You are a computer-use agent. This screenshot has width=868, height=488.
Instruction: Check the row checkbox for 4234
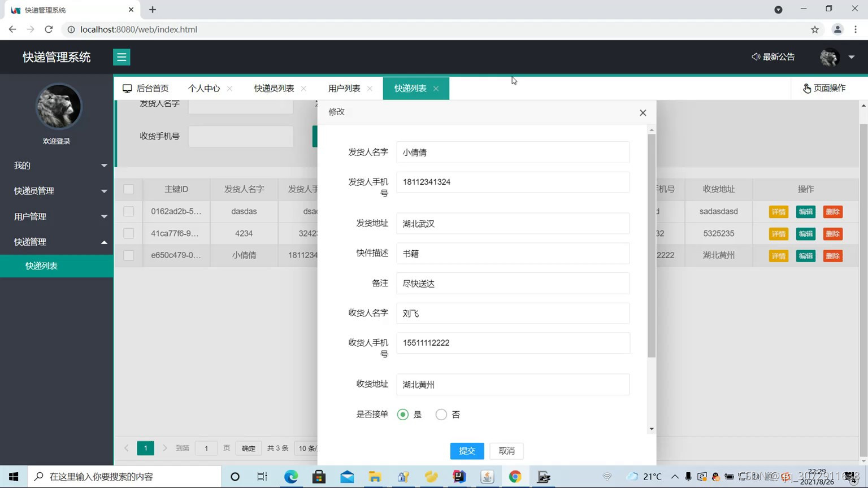pos(129,233)
